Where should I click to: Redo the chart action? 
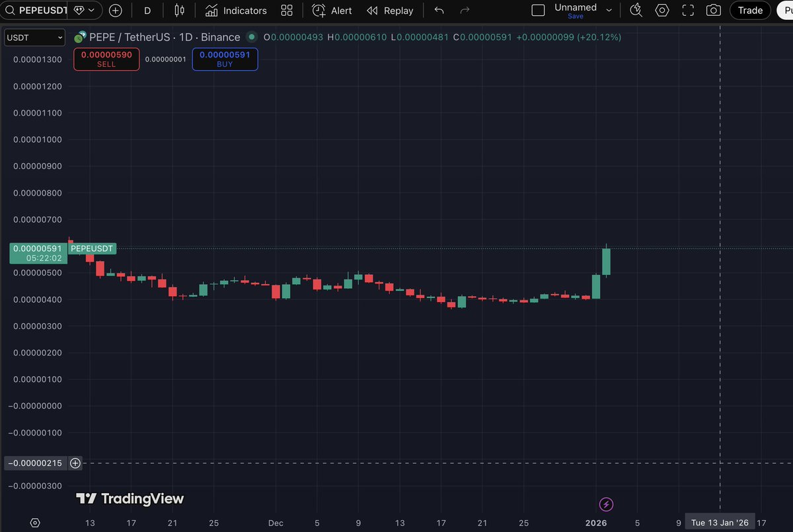coord(465,11)
